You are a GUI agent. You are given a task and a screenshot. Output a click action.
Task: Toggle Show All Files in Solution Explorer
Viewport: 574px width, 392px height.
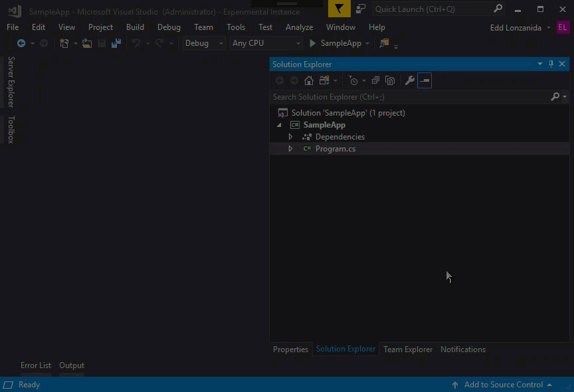(390, 80)
